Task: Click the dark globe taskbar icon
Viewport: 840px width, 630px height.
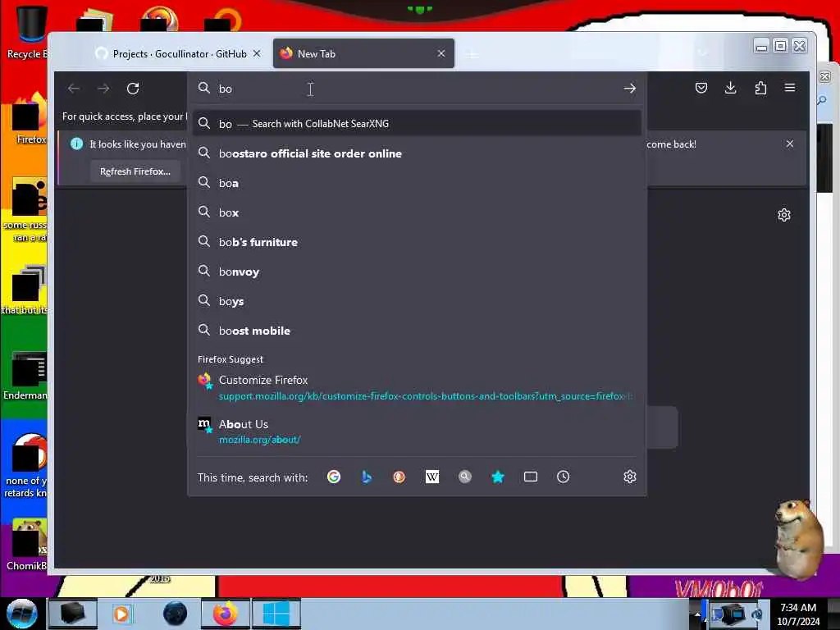Action: pos(176,614)
